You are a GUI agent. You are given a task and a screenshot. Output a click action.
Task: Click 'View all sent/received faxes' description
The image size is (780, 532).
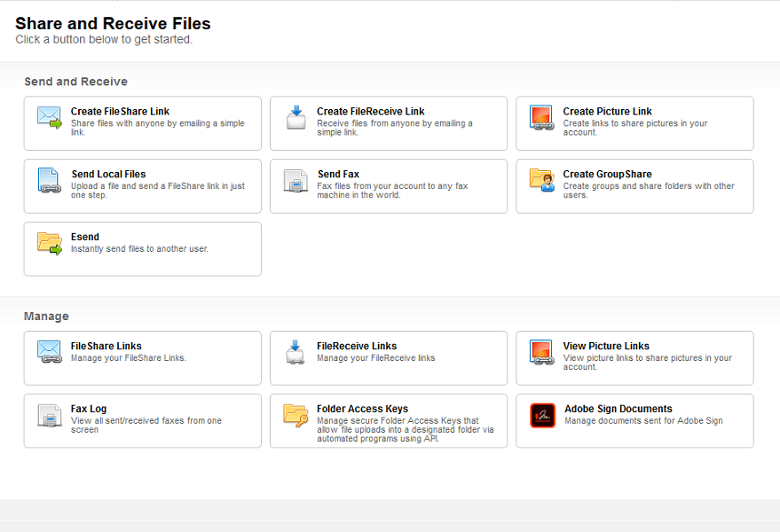[x=146, y=425]
